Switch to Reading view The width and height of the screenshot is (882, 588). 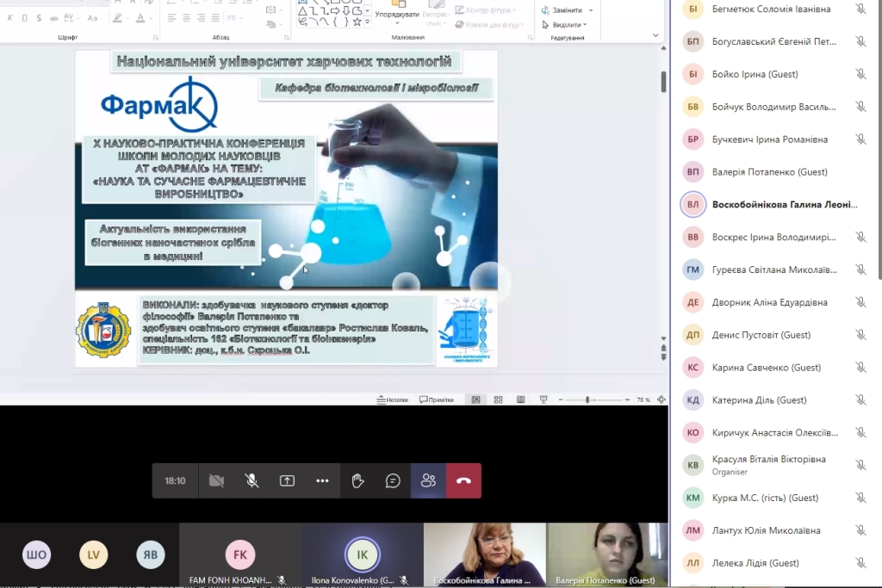(x=521, y=399)
